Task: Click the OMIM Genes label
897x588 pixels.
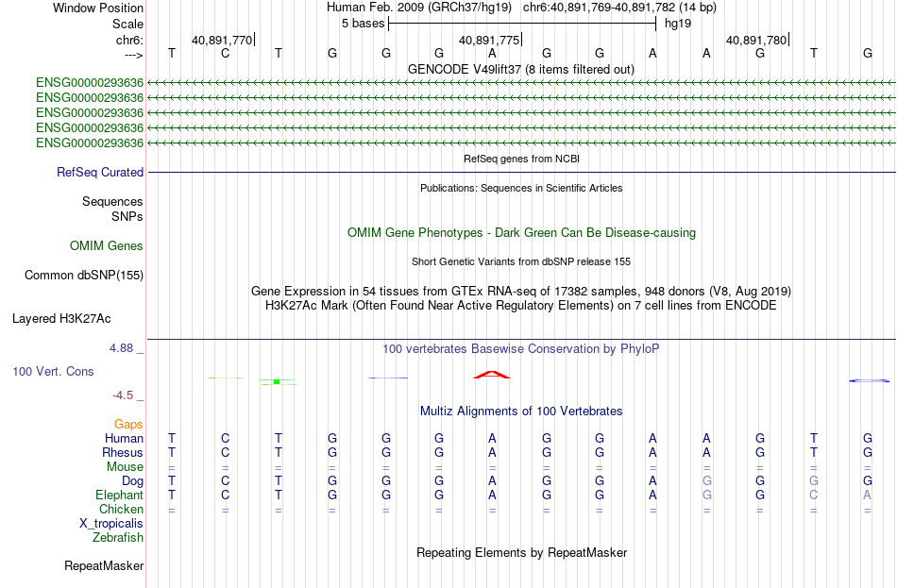Action: click(106, 246)
